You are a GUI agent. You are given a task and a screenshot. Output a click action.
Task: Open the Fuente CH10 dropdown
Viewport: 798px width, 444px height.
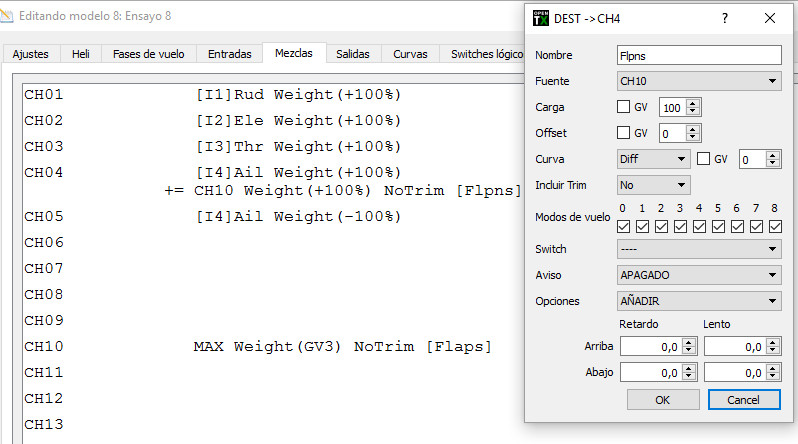[699, 81]
